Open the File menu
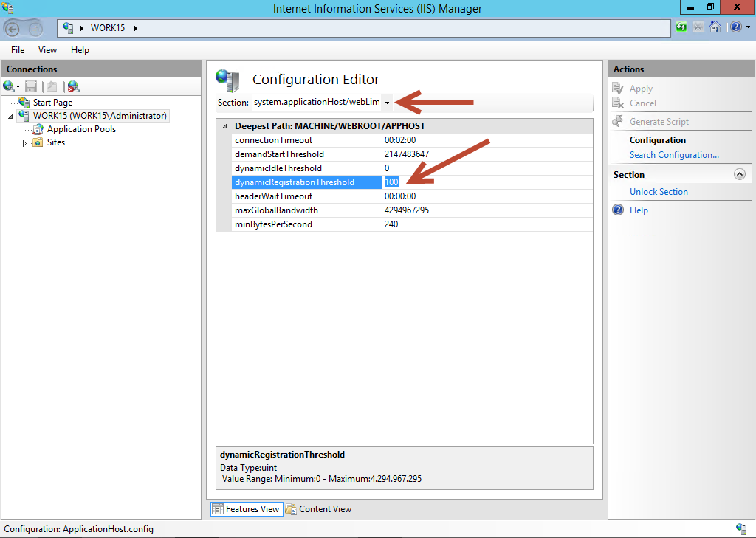The image size is (756, 538). tap(18, 50)
